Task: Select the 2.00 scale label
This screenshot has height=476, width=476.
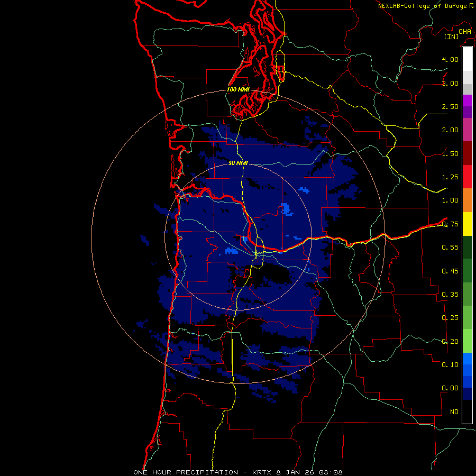Action: point(450,130)
